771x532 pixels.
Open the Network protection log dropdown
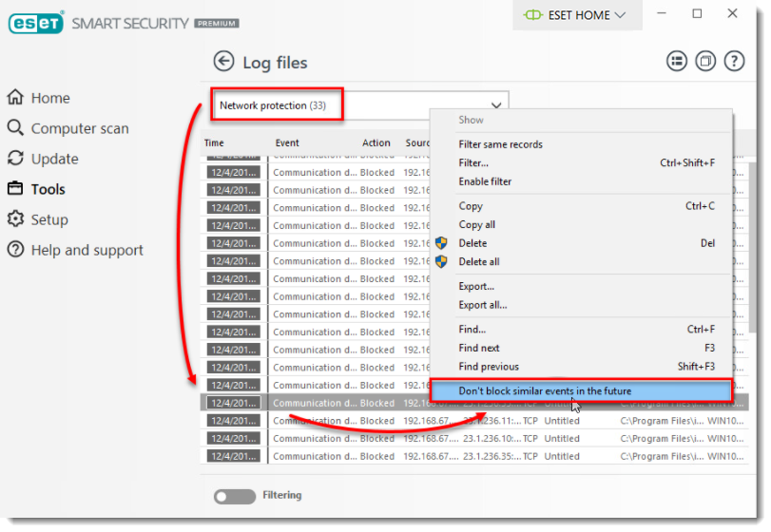pos(360,105)
